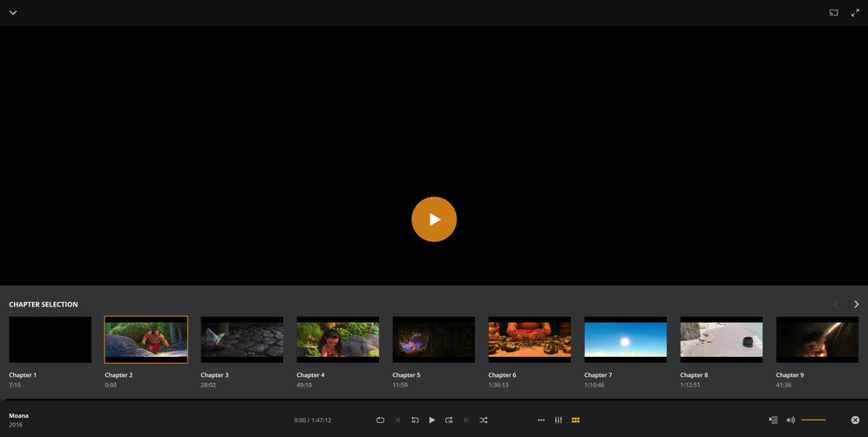Mute audio with the speaker icon
This screenshot has width=868, height=437.
[790, 420]
